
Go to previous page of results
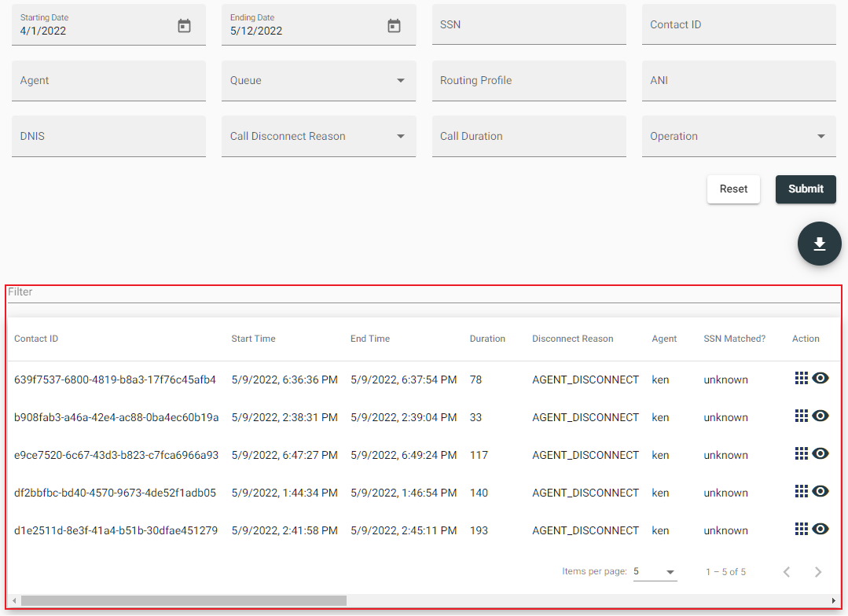pyautogui.click(x=787, y=572)
